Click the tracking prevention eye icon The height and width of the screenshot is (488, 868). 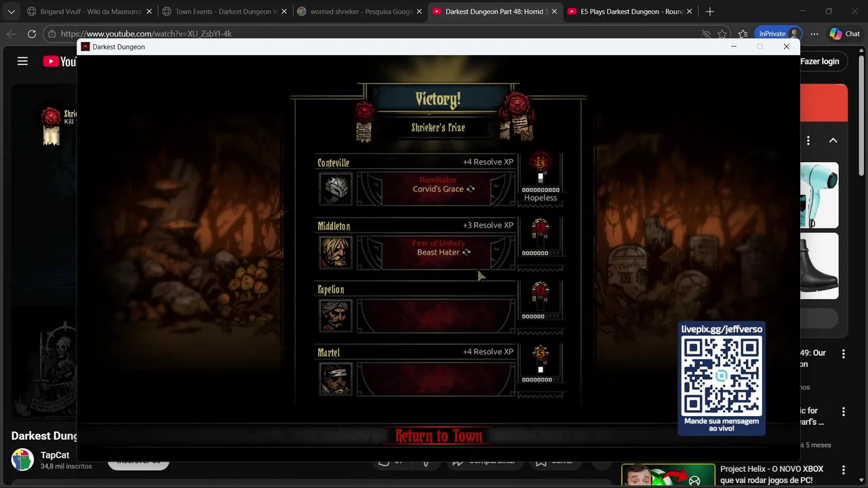coord(706,34)
